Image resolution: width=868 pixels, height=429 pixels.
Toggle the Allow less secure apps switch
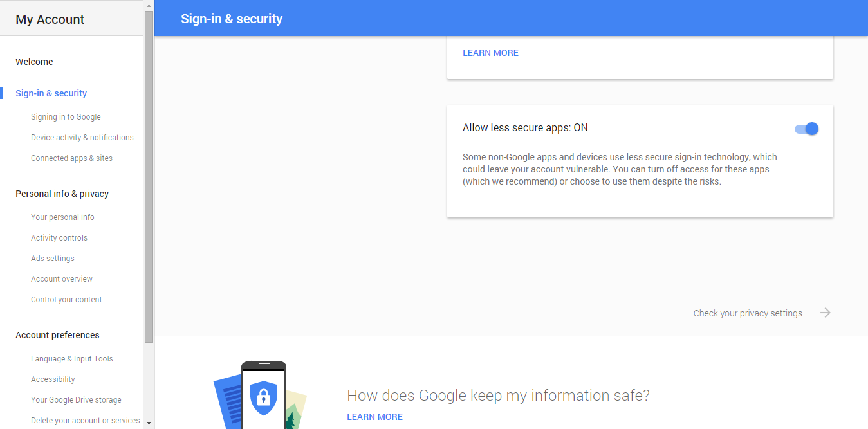coord(807,129)
